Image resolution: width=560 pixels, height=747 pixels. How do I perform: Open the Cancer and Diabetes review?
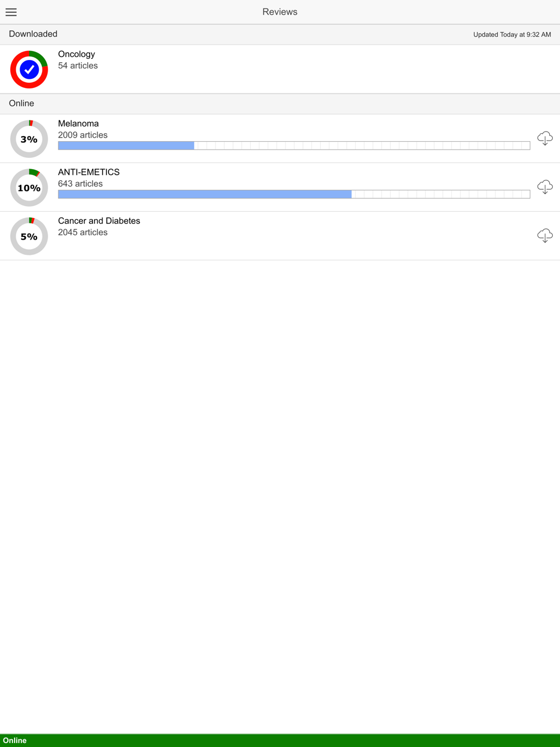pyautogui.click(x=280, y=236)
